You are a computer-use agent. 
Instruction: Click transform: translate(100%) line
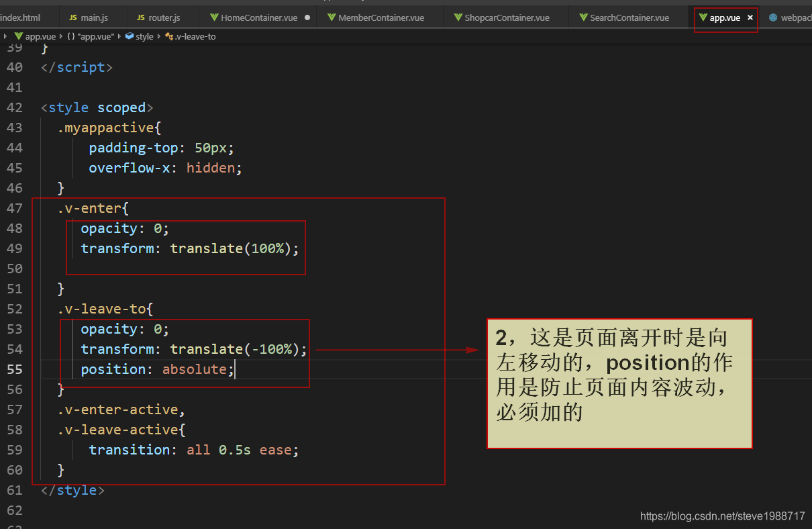coord(190,248)
